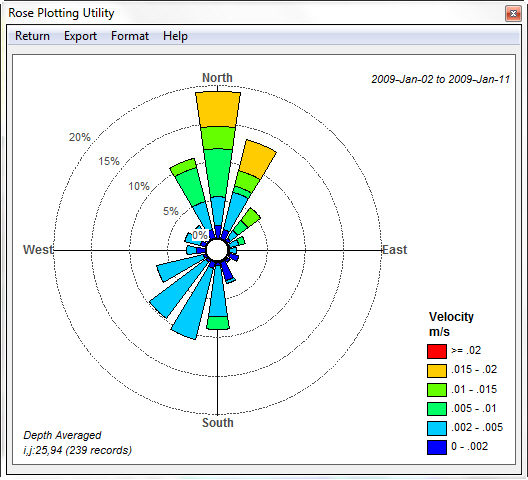Click the East compass label

coord(395,250)
